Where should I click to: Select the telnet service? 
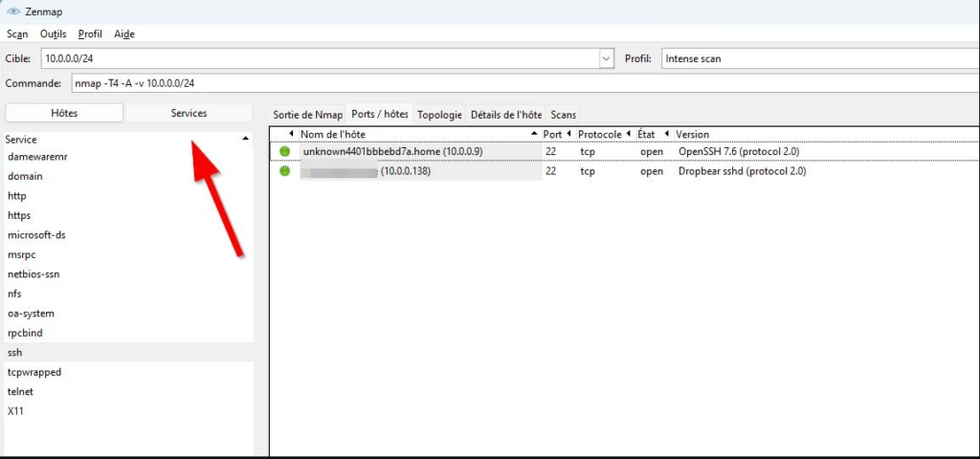pyautogui.click(x=129, y=391)
